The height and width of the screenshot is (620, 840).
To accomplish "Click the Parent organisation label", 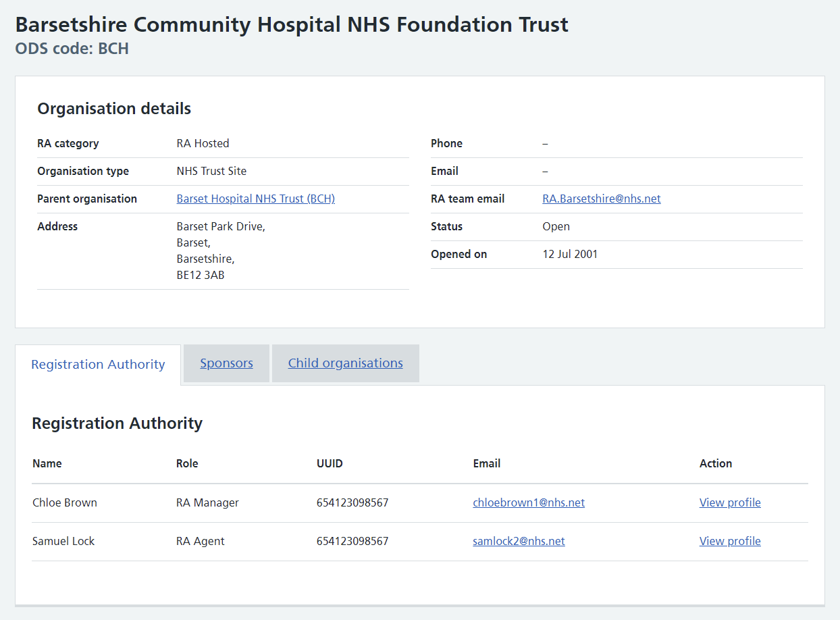I will (87, 199).
